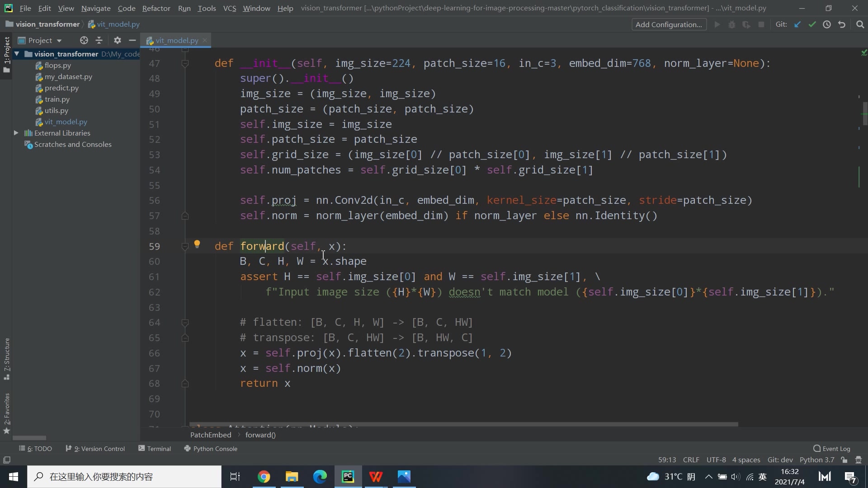
Task: Toggle the read-only lock icon in status bar
Action: [844, 460]
